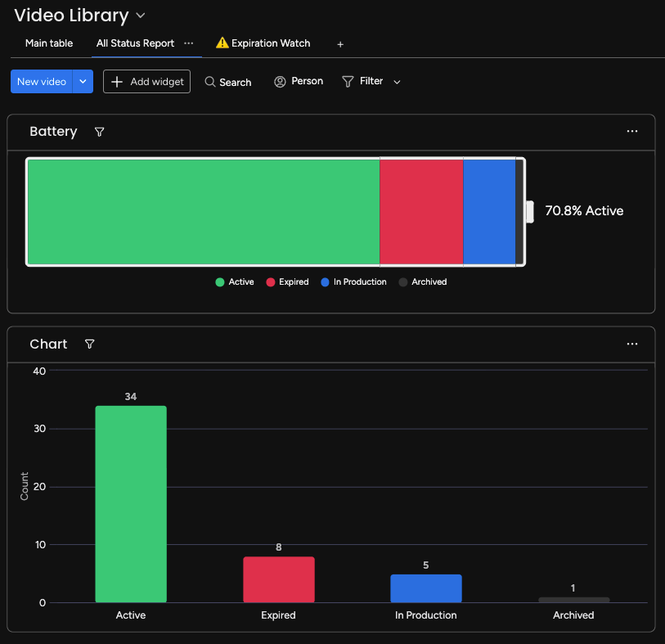Image resolution: width=665 pixels, height=644 pixels.
Task: Open the Chart widget three-dot menu
Action: coord(632,344)
